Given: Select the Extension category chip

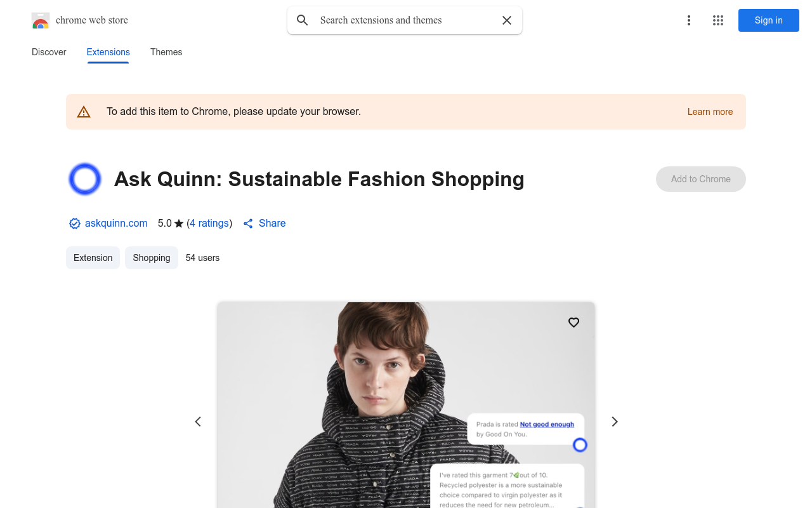Looking at the screenshot, I should pos(93,258).
